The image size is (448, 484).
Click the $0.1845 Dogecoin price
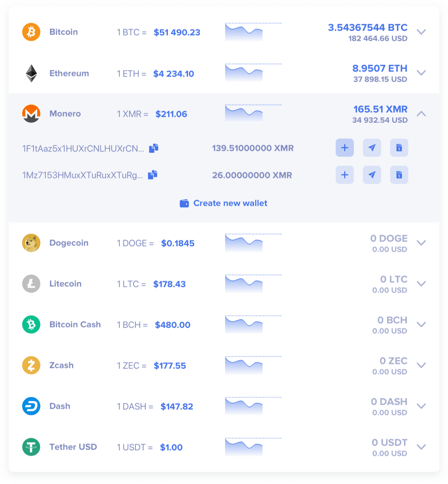coord(178,243)
